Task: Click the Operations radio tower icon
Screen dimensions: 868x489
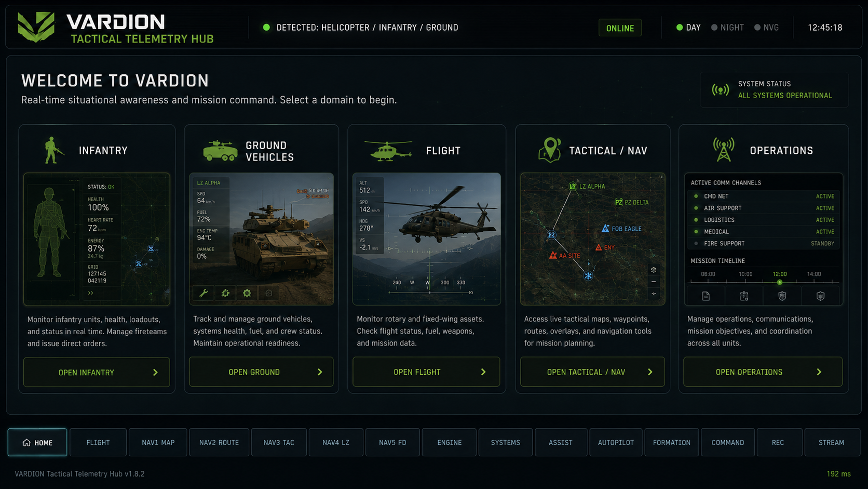Action: 723,150
